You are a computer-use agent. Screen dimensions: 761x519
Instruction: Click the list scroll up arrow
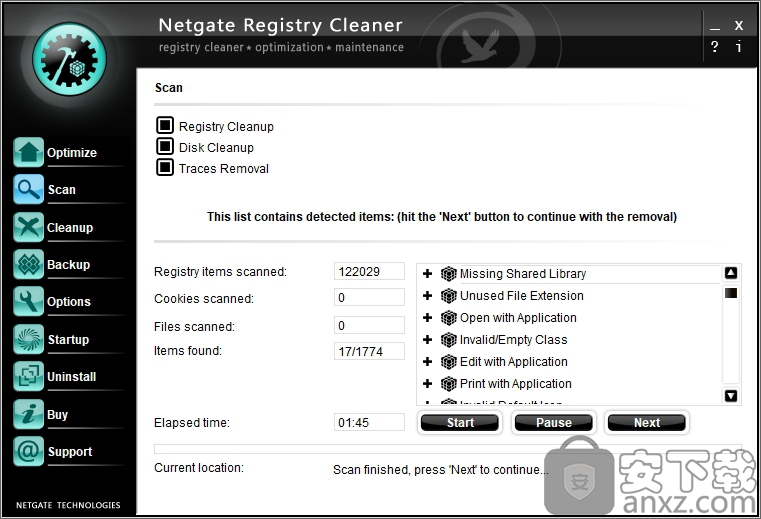tap(731, 273)
